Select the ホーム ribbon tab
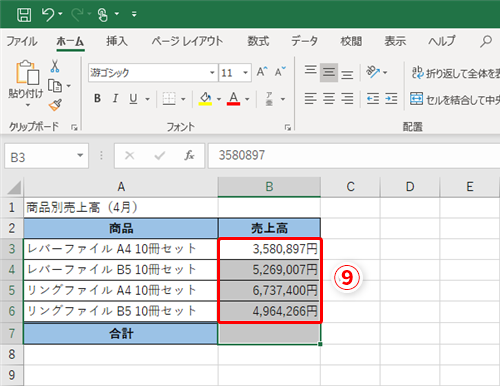500x386 pixels. click(x=70, y=41)
